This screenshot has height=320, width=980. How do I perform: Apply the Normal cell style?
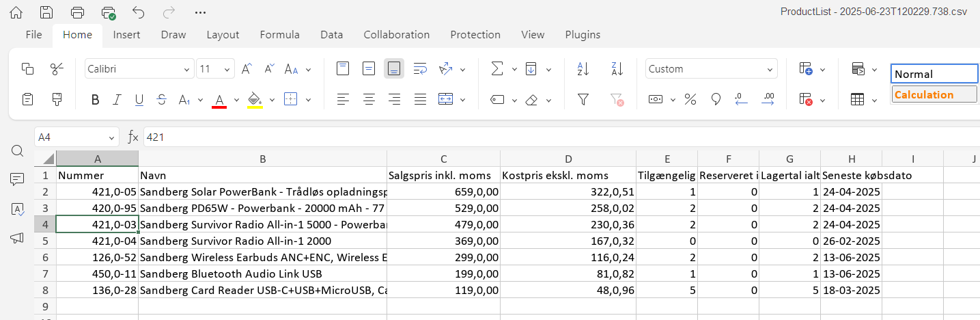coord(934,74)
